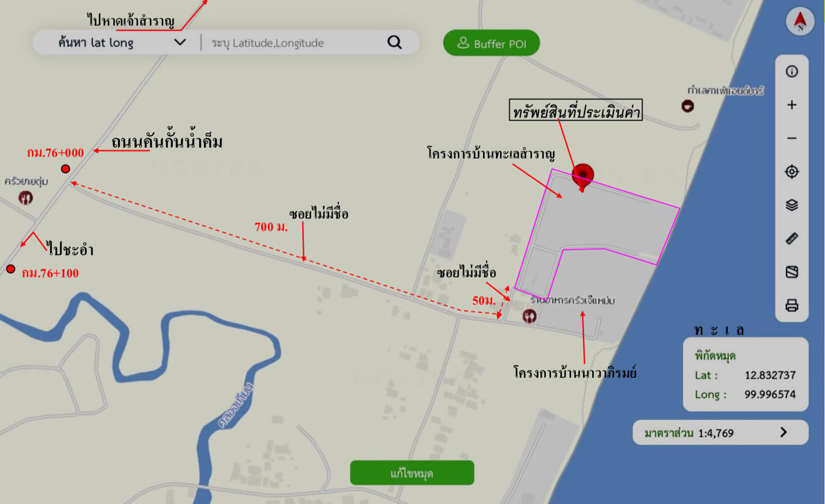
Task: Click the ครัวยายตุ่ม restaurant POI icon
Action: pos(25,198)
